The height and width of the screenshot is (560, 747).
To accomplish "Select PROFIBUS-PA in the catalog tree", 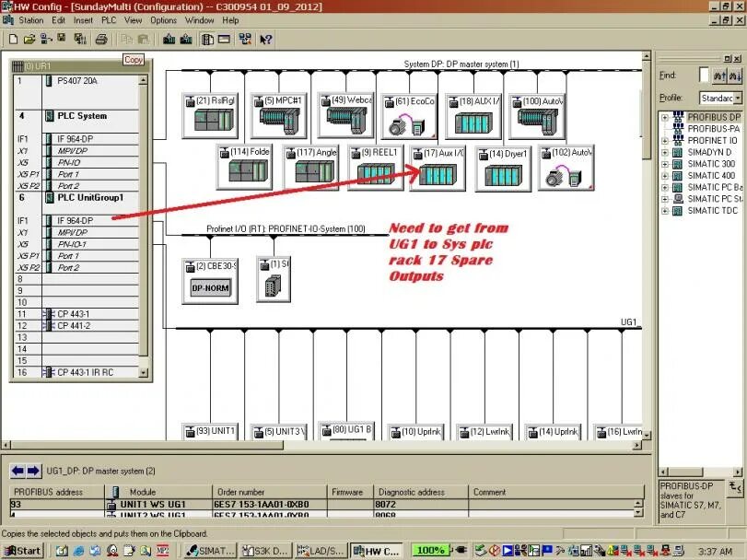I will pos(713,129).
